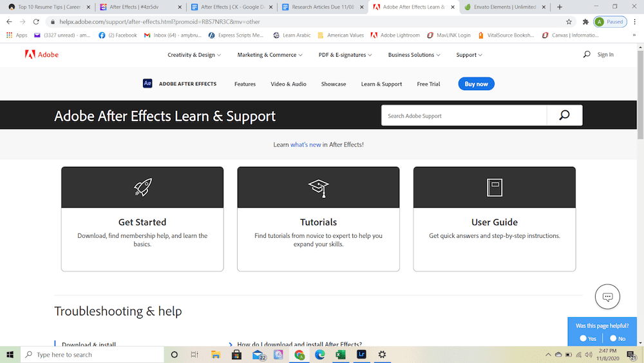The height and width of the screenshot is (363, 644).
Task: Open Learn & Support product tab
Action: [x=381, y=84]
